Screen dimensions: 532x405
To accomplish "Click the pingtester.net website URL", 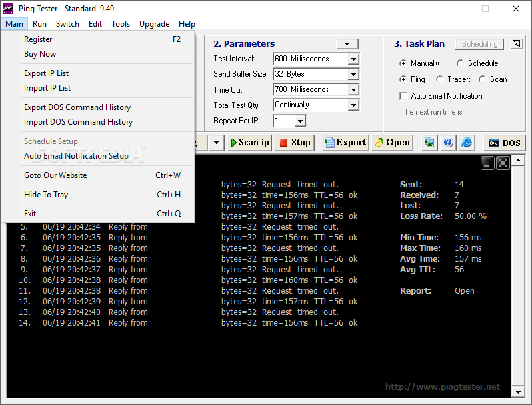I will pos(443,387).
